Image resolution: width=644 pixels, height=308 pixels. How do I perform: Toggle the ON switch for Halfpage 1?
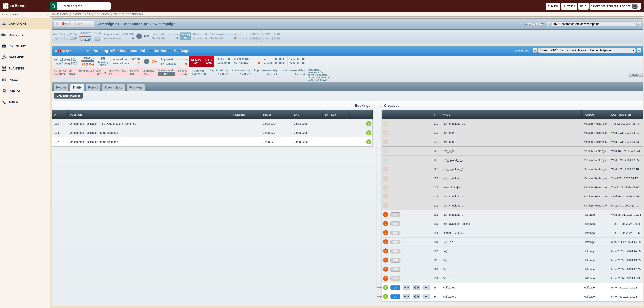click(395, 297)
